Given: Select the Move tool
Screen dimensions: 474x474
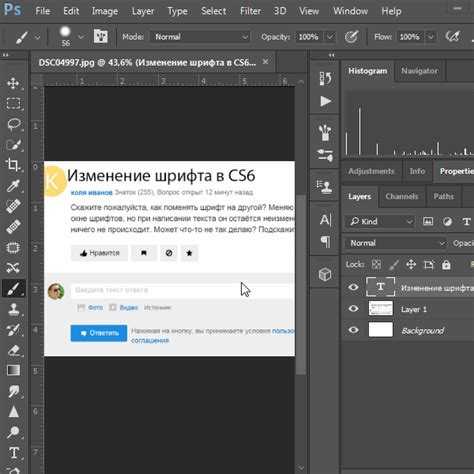Looking at the screenshot, I should click(13, 83).
